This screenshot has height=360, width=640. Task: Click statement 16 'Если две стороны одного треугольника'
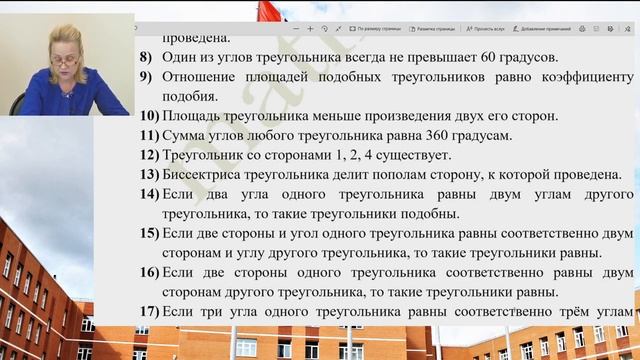click(x=387, y=282)
